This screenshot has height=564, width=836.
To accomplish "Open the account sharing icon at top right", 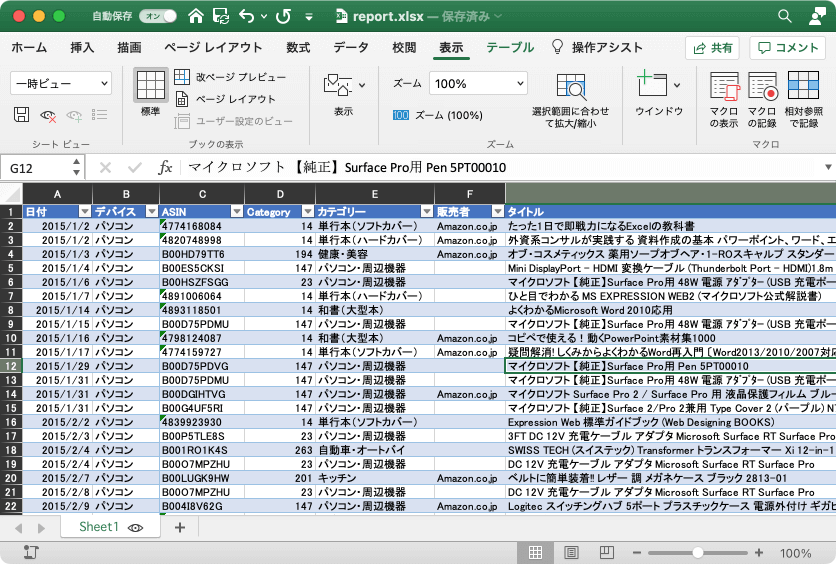I will (817, 16).
